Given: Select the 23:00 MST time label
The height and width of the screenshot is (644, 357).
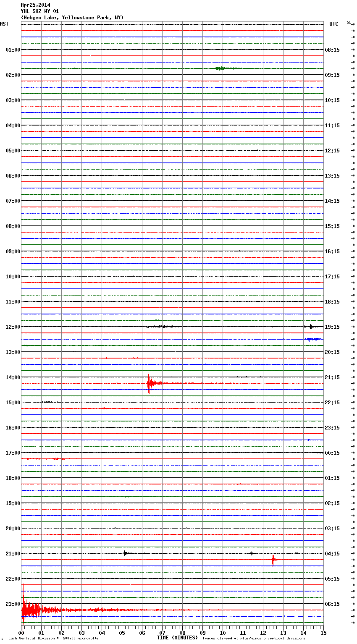Looking at the screenshot, I should pyautogui.click(x=13, y=604).
